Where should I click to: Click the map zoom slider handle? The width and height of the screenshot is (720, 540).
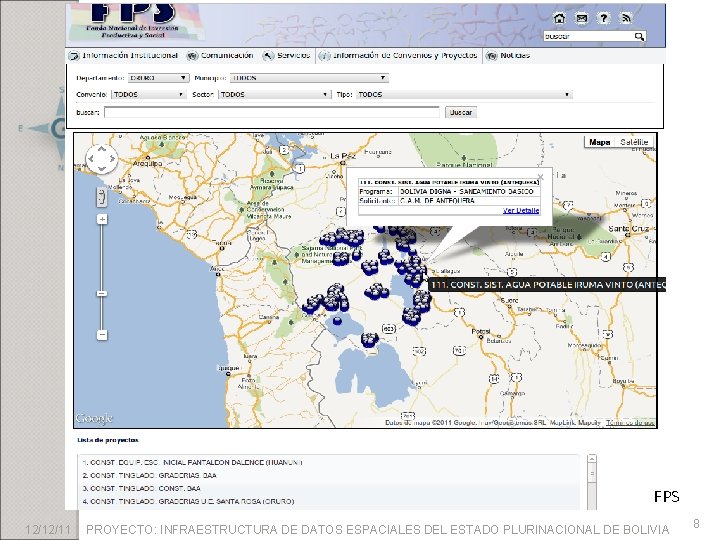pos(102,293)
